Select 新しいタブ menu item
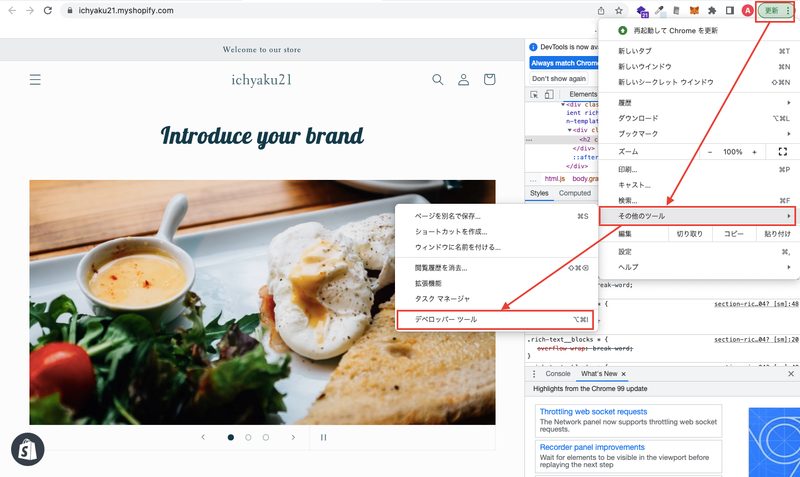Viewport: 800px width, 477px height. pyautogui.click(x=697, y=51)
